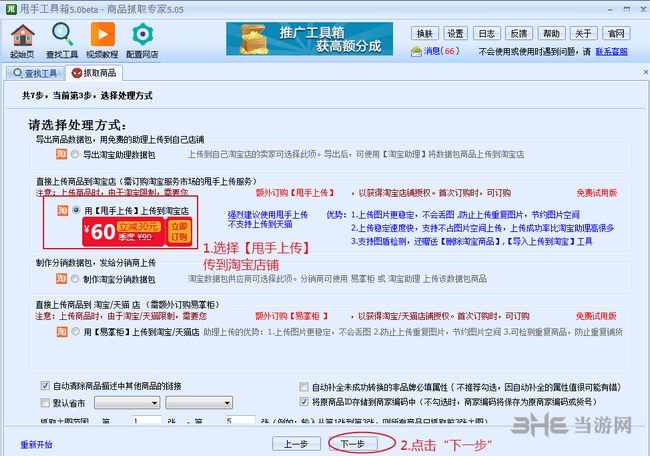
Task: Click the 额外订购【甩手上传】 red link
Action: [x=295, y=193]
